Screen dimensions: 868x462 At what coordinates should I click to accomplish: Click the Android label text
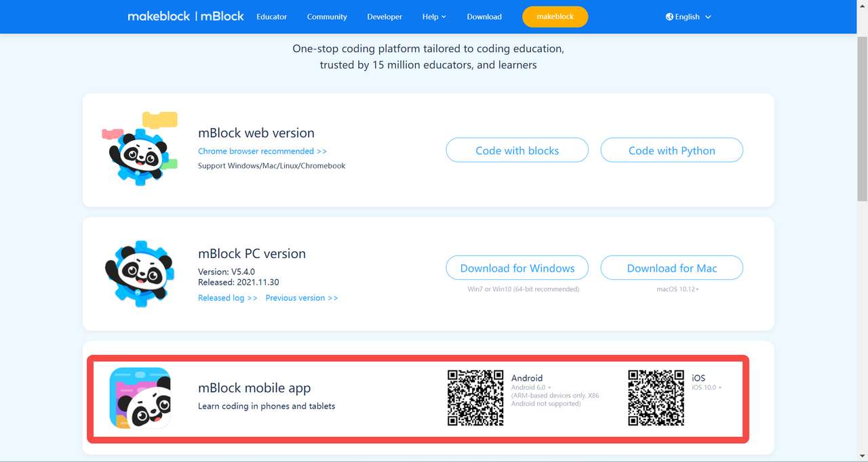coord(527,378)
